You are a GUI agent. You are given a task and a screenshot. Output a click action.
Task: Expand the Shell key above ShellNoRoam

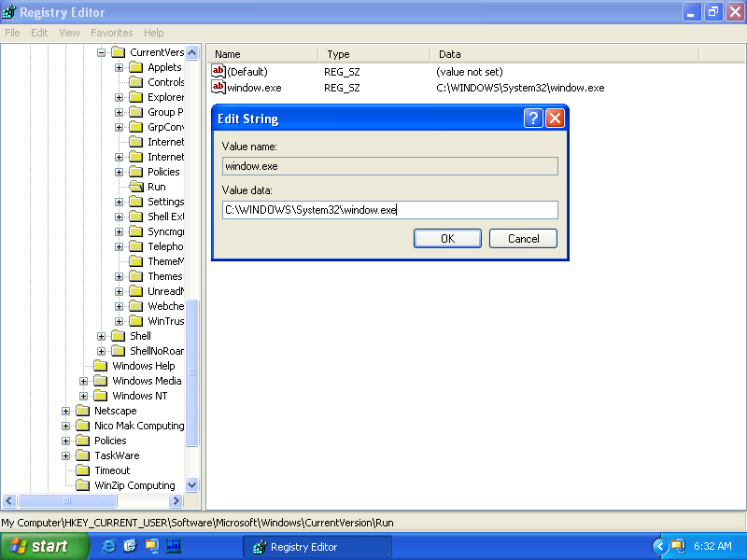click(101, 336)
